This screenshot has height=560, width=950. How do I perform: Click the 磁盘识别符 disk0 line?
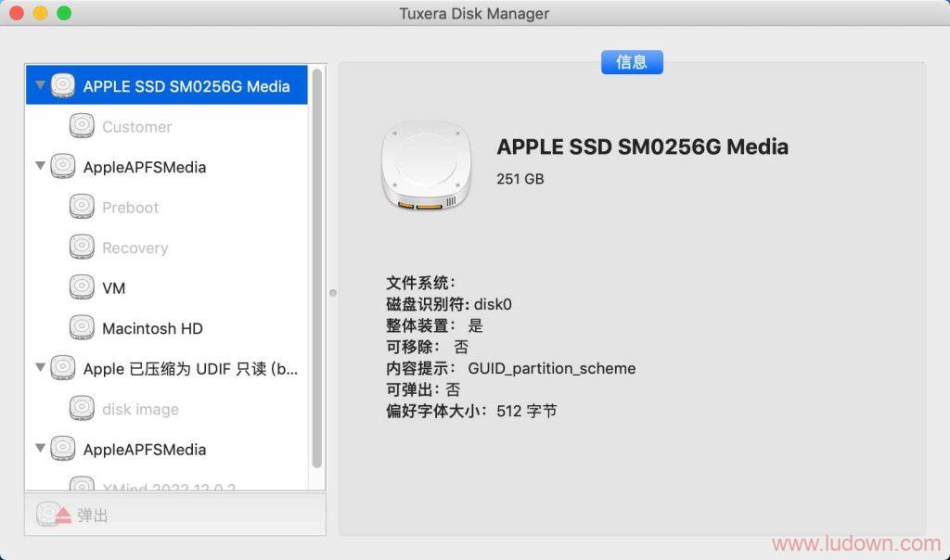[449, 304]
